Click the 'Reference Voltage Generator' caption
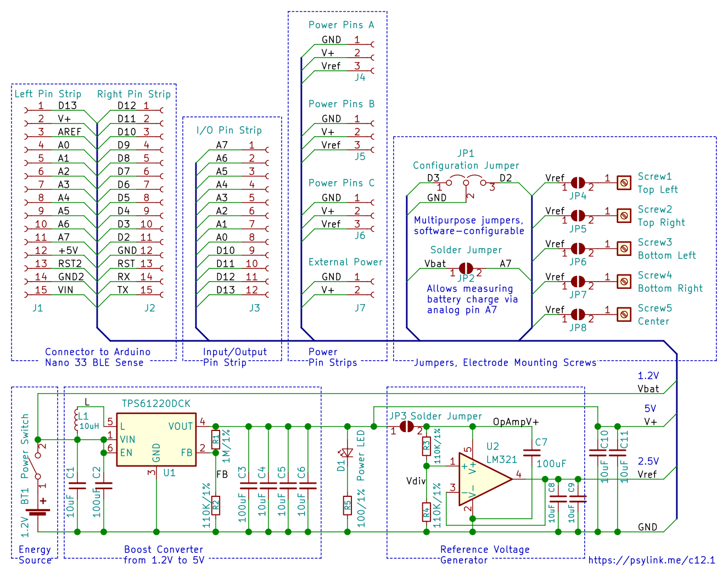The height and width of the screenshot is (577, 728). 485,554
